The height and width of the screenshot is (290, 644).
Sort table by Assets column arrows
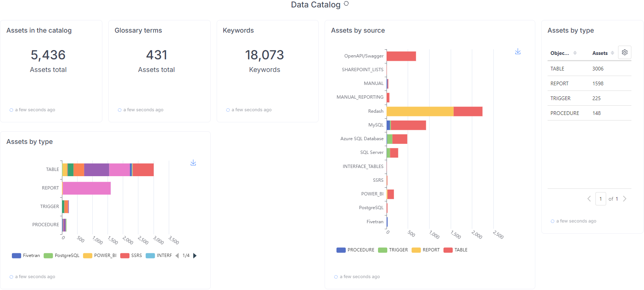coord(612,53)
